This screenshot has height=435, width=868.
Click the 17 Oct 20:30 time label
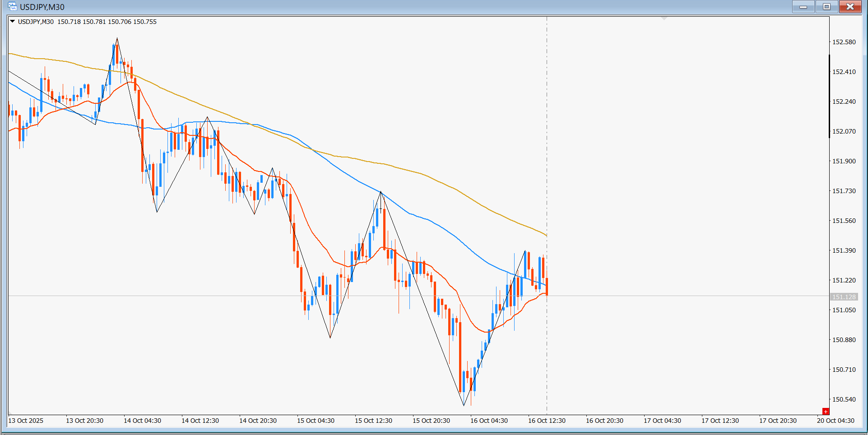(x=778, y=421)
